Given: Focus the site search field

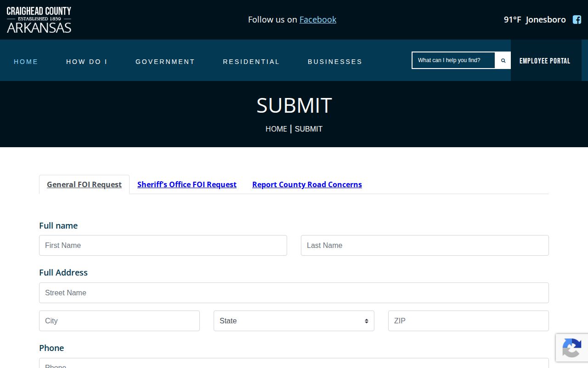Looking at the screenshot, I should (x=453, y=60).
